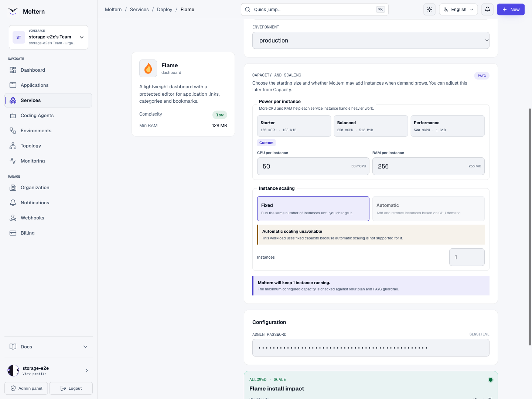
Task: Focus the Quick jump search box
Action: 315,10
